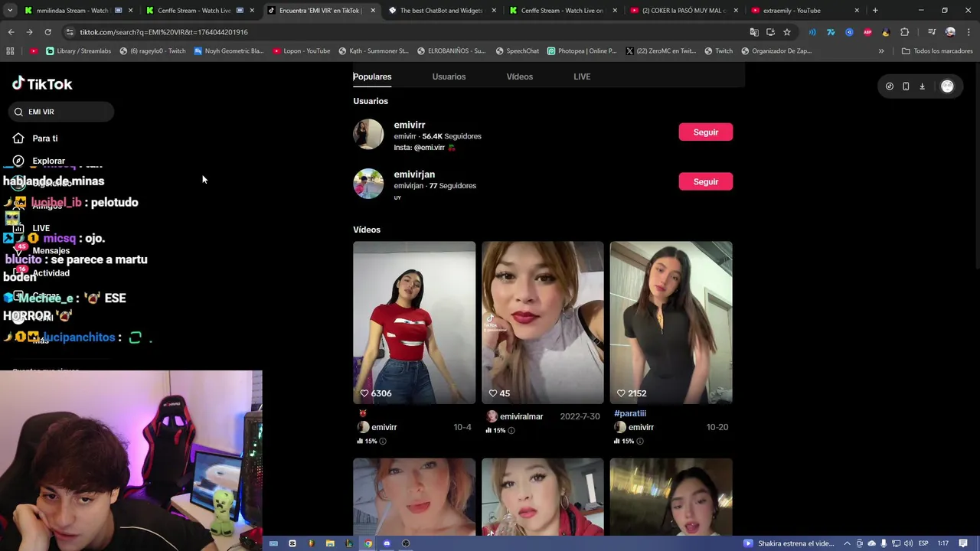
Task: Open TikTok profile avatar at top right
Action: coord(947,86)
